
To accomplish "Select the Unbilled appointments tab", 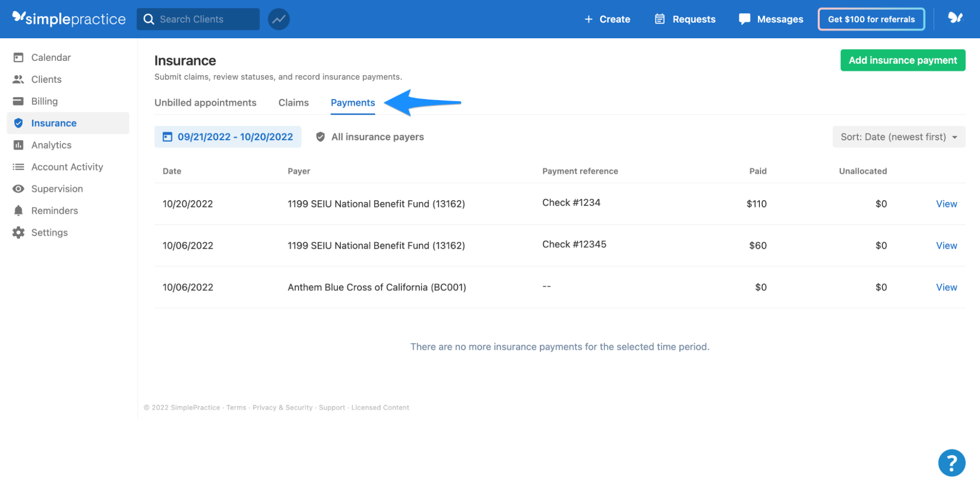I will click(x=205, y=103).
